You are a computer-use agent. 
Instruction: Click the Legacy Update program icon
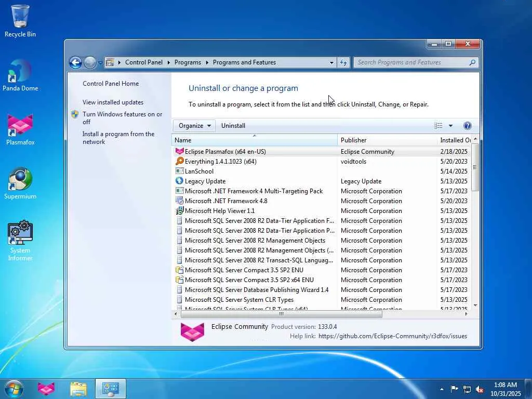tap(179, 181)
